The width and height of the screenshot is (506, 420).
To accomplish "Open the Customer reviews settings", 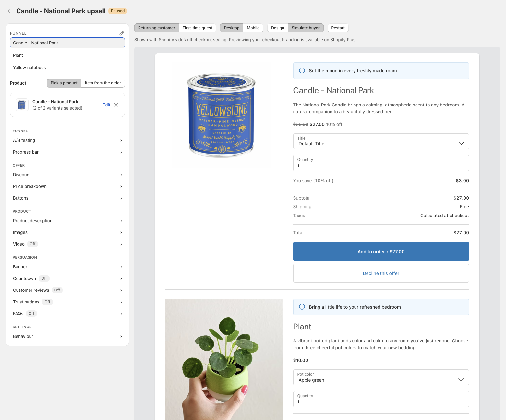I will pyautogui.click(x=67, y=290).
